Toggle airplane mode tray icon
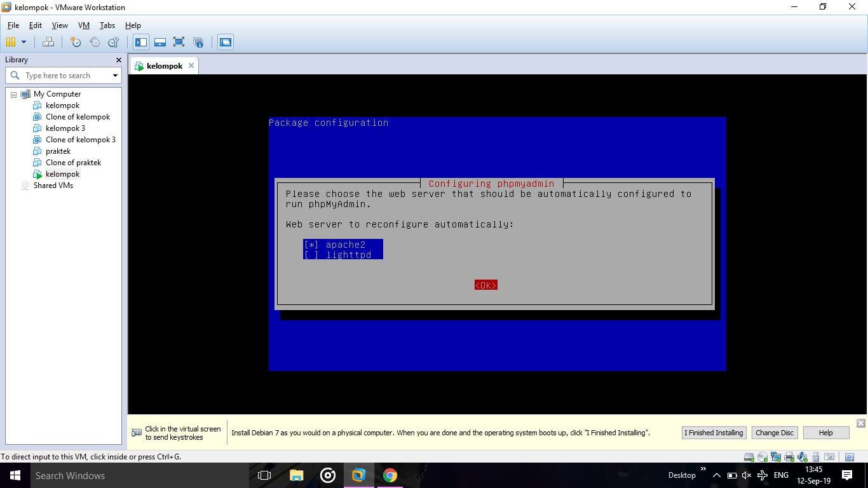This screenshot has width=868, height=488. click(763, 475)
